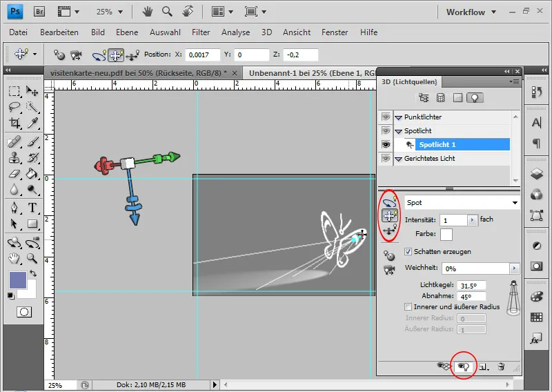Select the Brush tool
552x392 pixels.
pos(32,142)
